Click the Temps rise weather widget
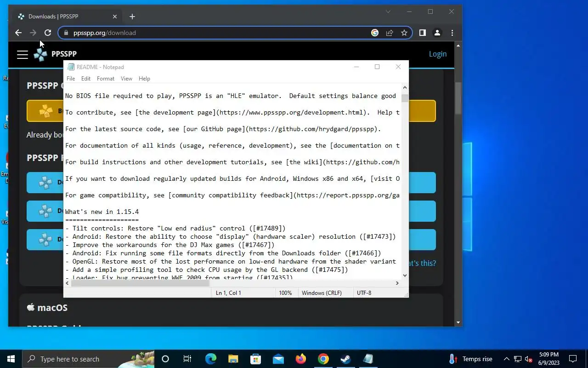 point(470,359)
